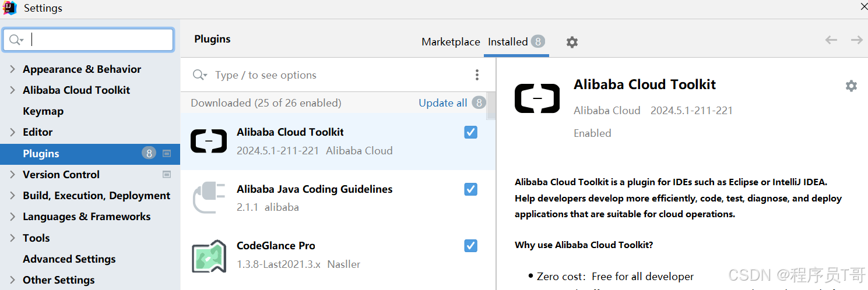Image resolution: width=868 pixels, height=290 pixels.
Task: Click version 2.1.1 under Java Coding Guidelines
Action: (247, 207)
